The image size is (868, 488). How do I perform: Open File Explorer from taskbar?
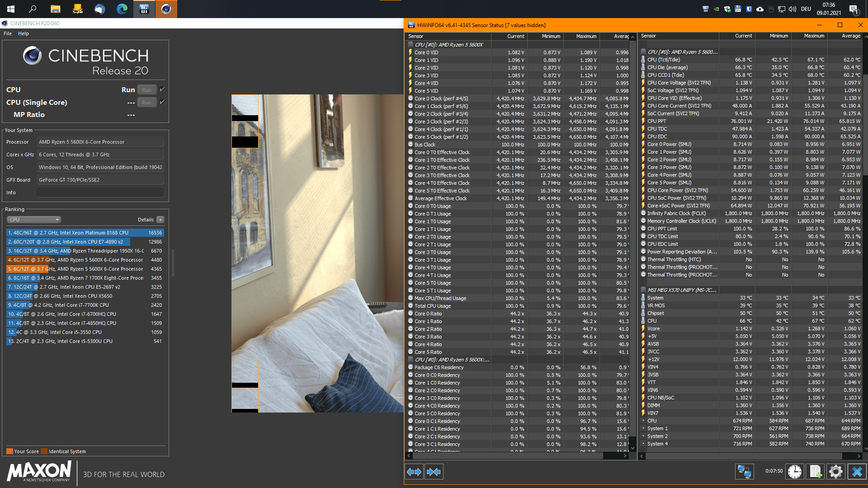[55, 9]
